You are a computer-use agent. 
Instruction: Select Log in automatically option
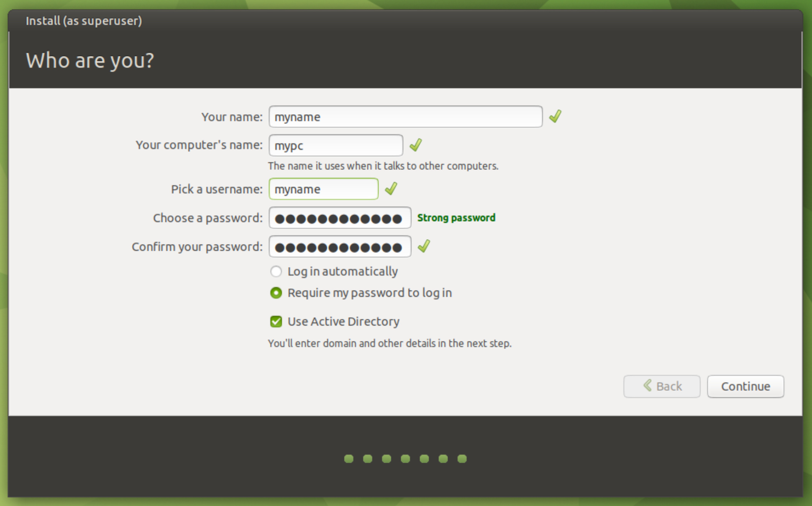click(276, 271)
